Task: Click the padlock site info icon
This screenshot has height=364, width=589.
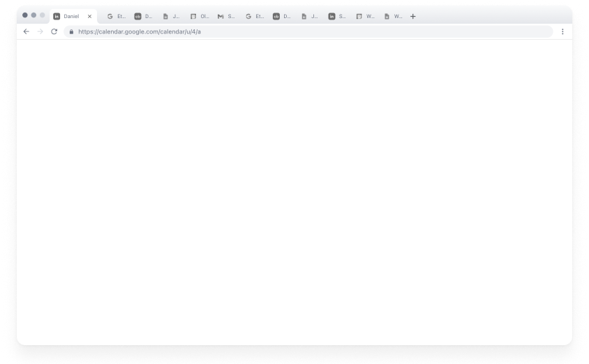Action: tap(71, 32)
